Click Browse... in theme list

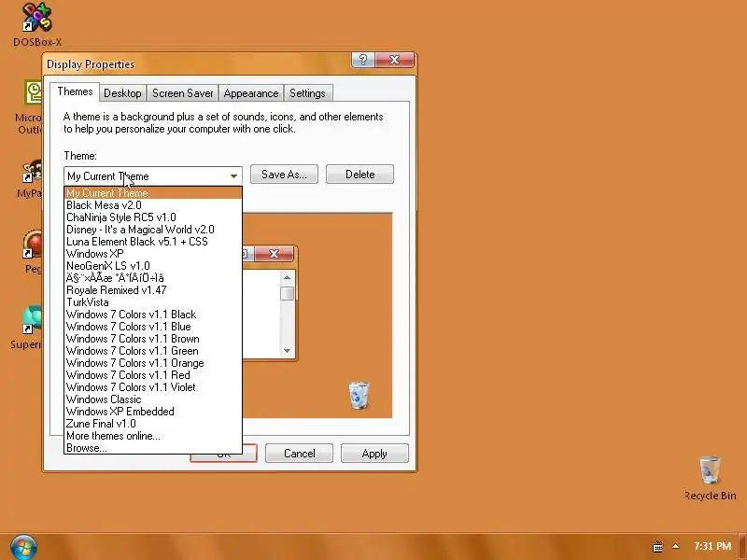(x=153, y=448)
